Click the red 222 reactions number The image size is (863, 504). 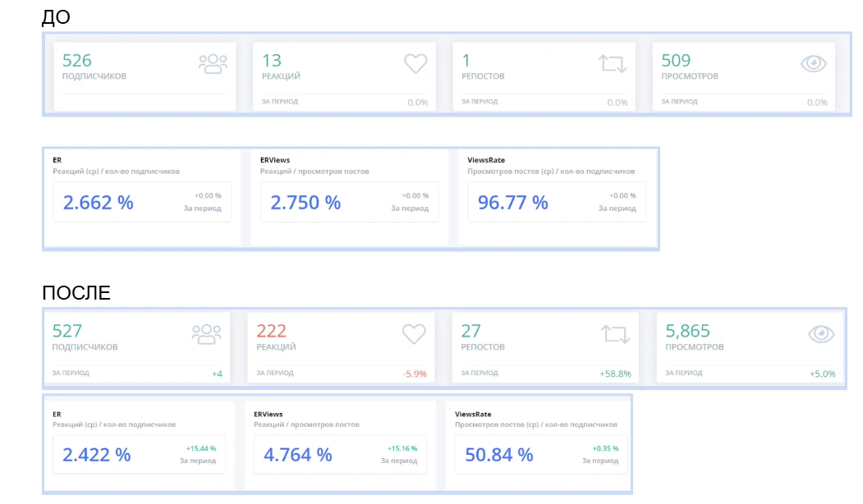point(271,331)
